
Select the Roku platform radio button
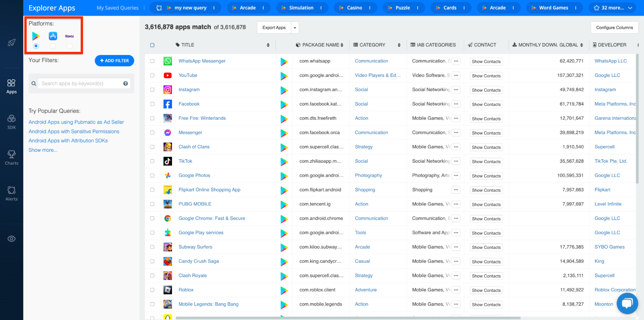(70, 46)
